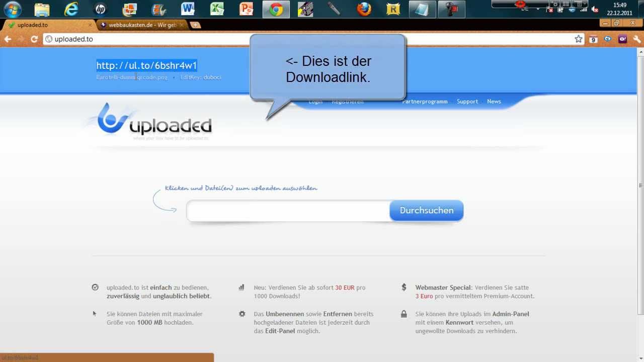
Task: Launch Mozilla Firefox from the taskbar
Action: tap(364, 9)
